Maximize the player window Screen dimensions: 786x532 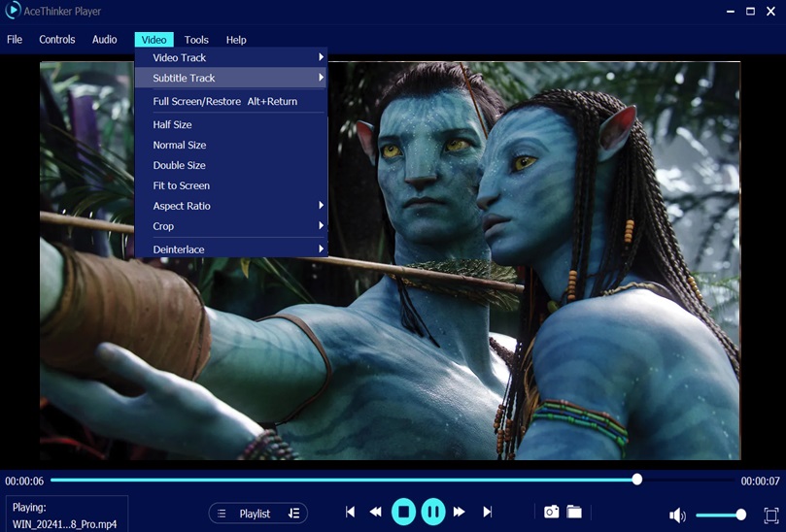coord(750,11)
